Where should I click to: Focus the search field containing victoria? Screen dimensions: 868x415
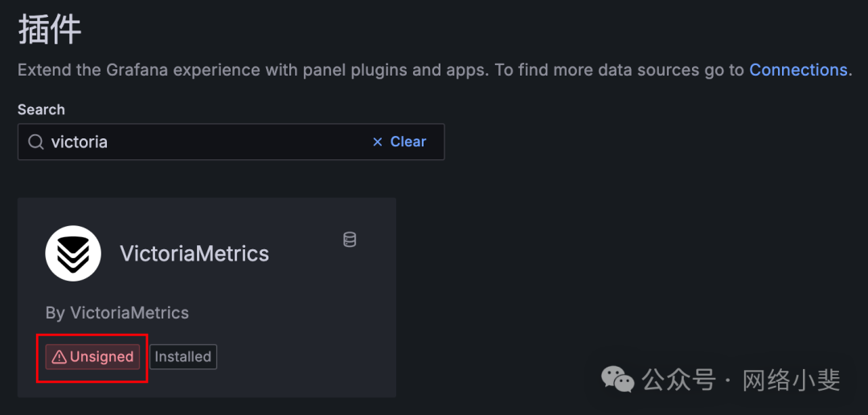[x=201, y=142]
